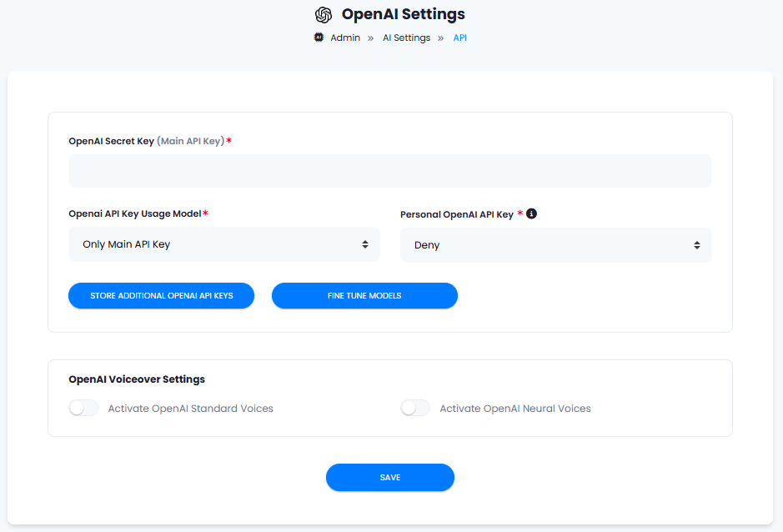Select the API breadcrumb item
783x532 pixels.
[460, 38]
